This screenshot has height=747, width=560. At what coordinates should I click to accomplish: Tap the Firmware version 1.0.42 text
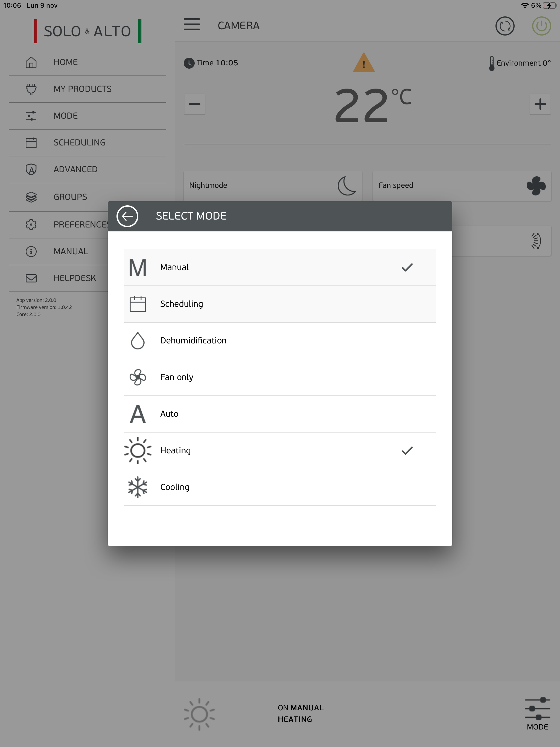(44, 307)
